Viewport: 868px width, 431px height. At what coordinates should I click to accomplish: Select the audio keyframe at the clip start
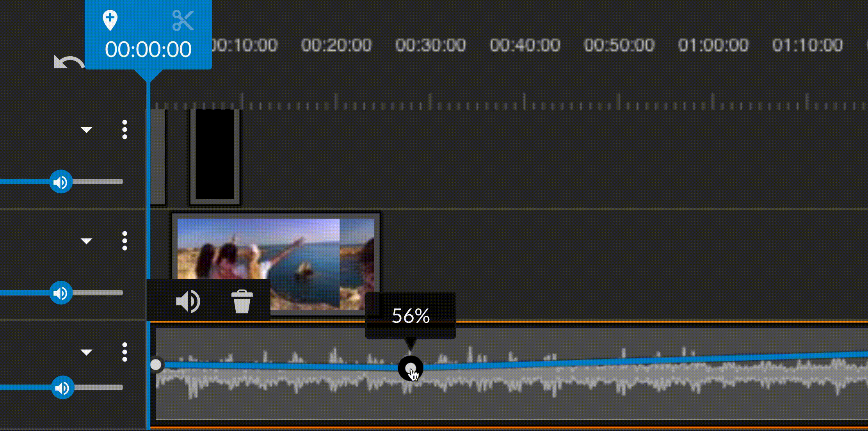pyautogui.click(x=156, y=365)
